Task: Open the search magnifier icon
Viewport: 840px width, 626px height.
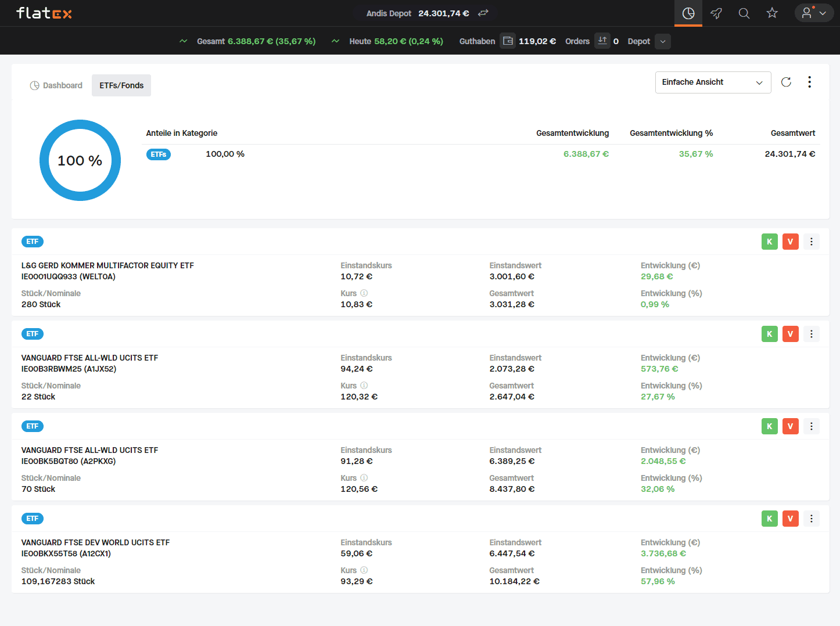Action: click(x=744, y=13)
